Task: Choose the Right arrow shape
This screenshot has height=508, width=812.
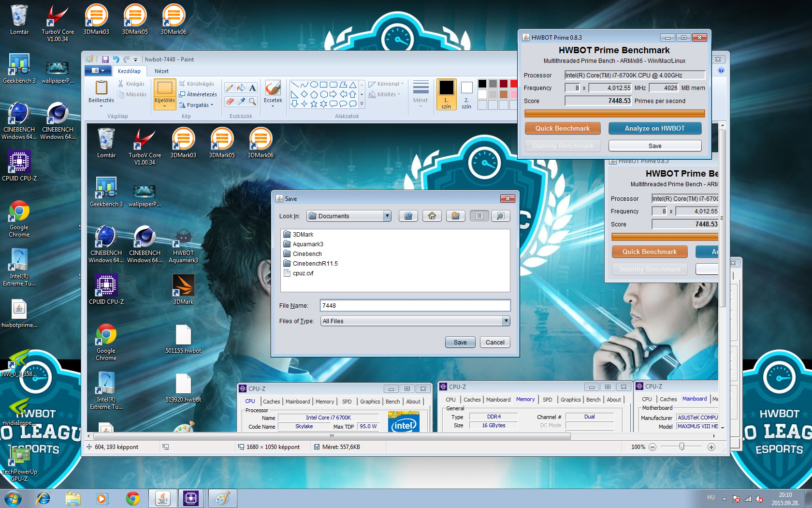Action: pyautogui.click(x=333, y=94)
